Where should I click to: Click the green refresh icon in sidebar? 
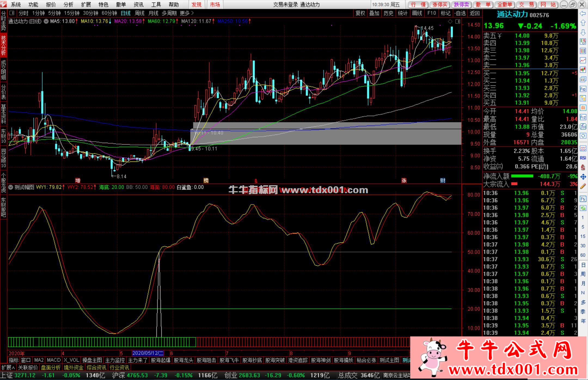(583, 208)
